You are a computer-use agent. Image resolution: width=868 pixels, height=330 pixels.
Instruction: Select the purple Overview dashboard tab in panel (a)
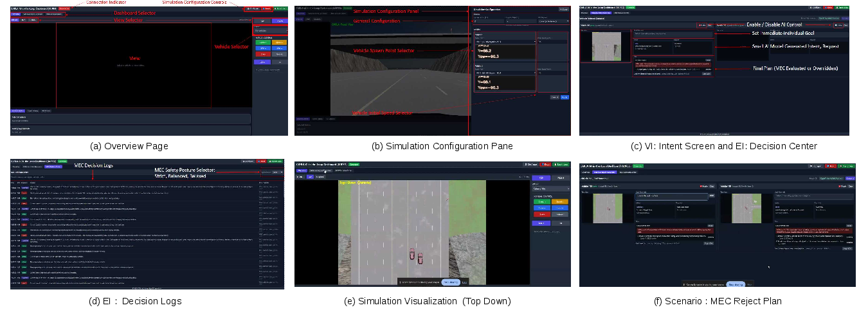tap(15, 14)
